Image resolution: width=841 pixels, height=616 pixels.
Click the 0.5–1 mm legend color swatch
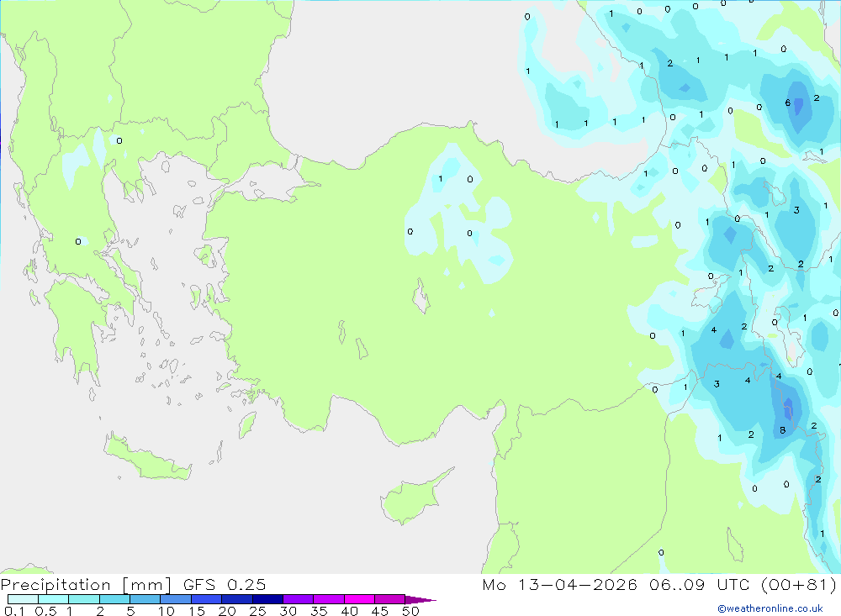(54, 599)
